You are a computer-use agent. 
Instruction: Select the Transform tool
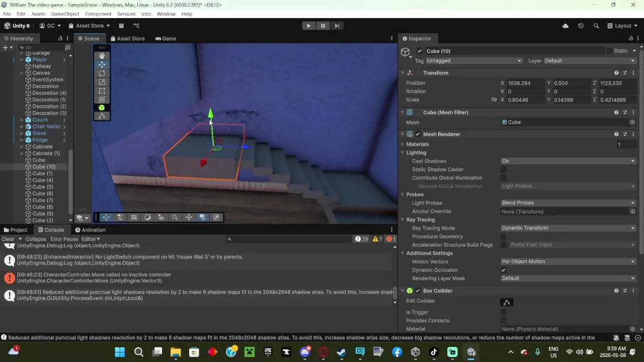[102, 99]
